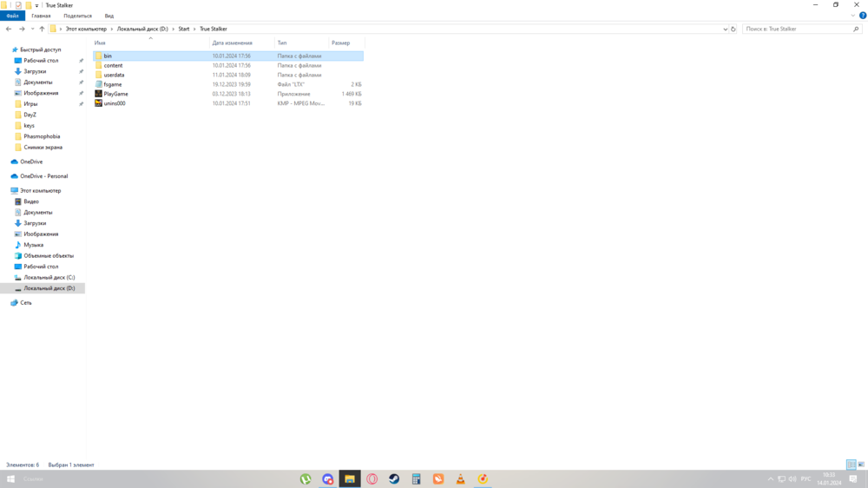868x488 pixels.
Task: Click the unins000 file icon
Action: click(x=99, y=103)
